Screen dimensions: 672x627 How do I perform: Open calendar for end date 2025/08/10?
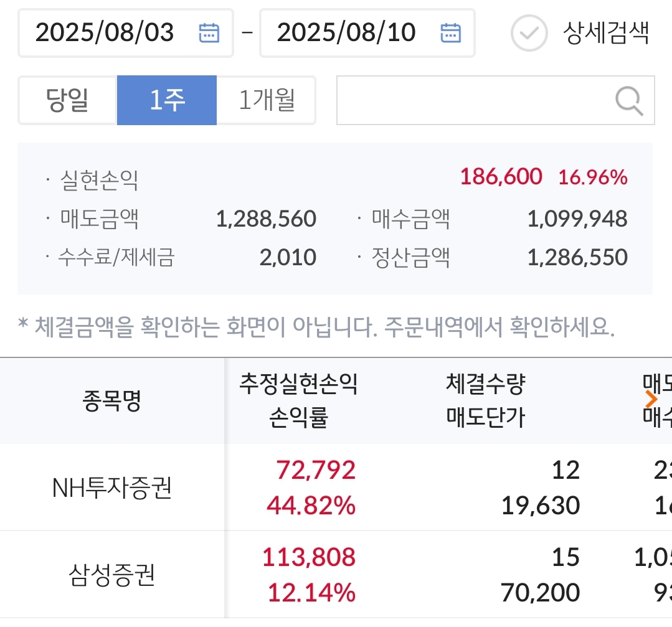(450, 33)
